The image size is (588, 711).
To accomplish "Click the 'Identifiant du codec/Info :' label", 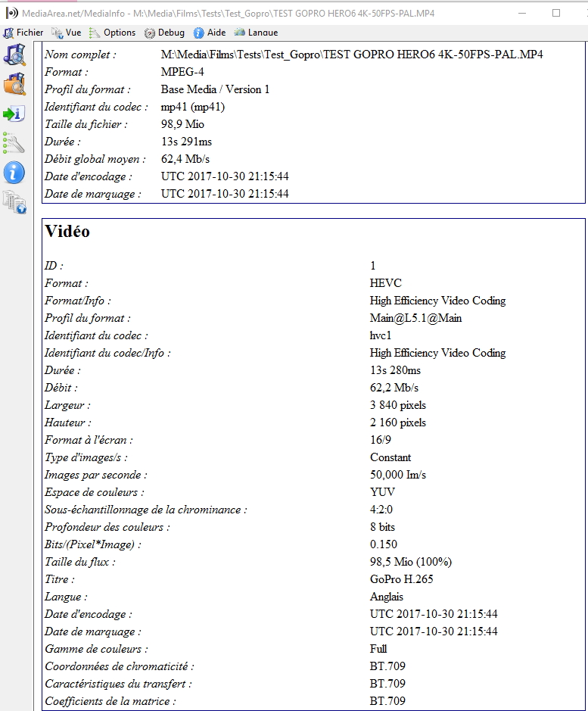I will 107,353.
